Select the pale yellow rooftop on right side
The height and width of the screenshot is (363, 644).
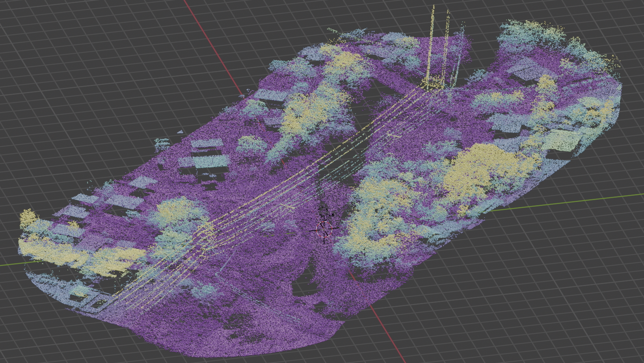click(564, 141)
